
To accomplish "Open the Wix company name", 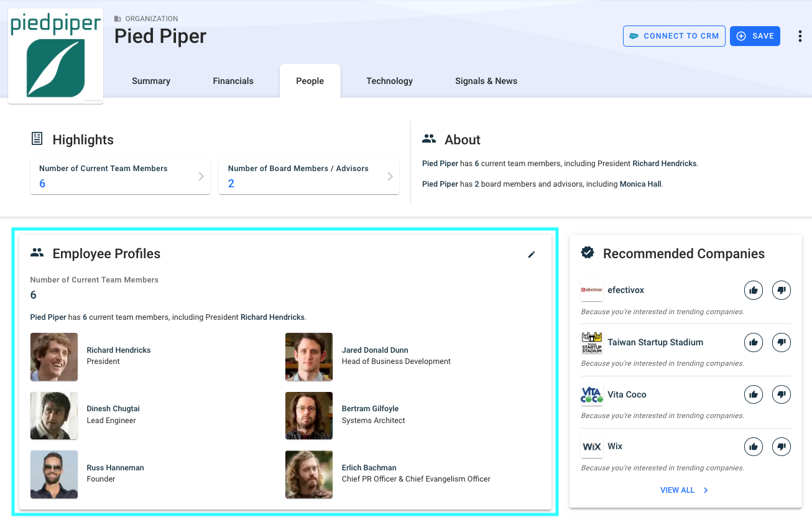I will point(615,446).
